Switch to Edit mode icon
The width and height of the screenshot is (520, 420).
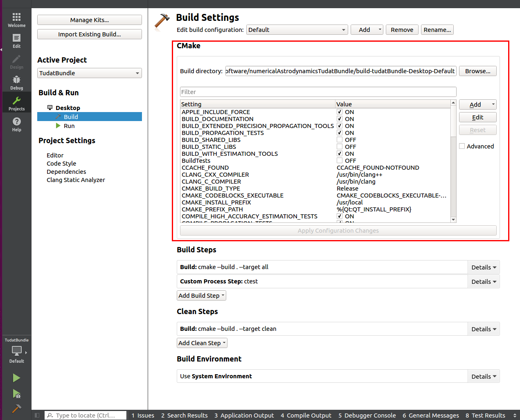[x=16, y=40]
